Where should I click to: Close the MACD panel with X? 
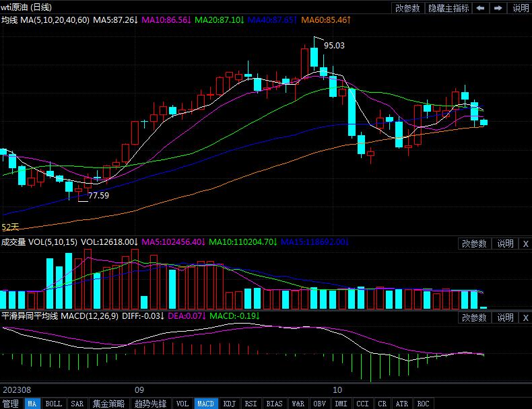[x=526, y=318]
